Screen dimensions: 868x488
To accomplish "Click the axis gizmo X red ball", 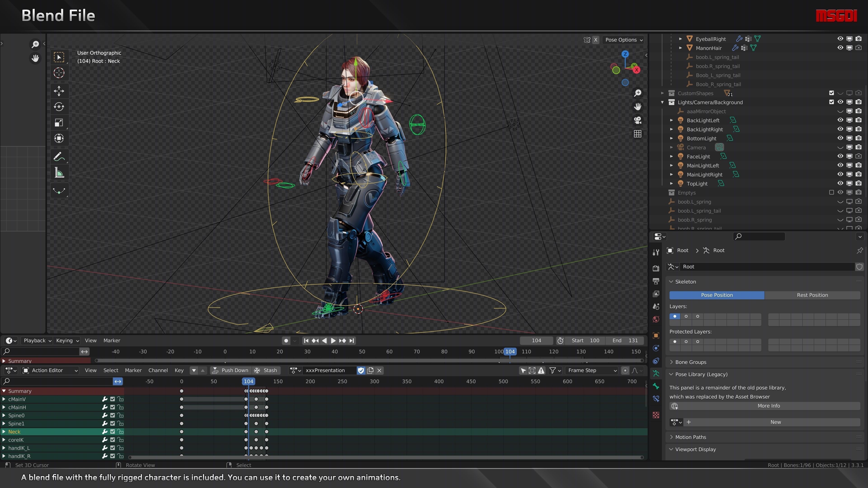I will pyautogui.click(x=637, y=70).
